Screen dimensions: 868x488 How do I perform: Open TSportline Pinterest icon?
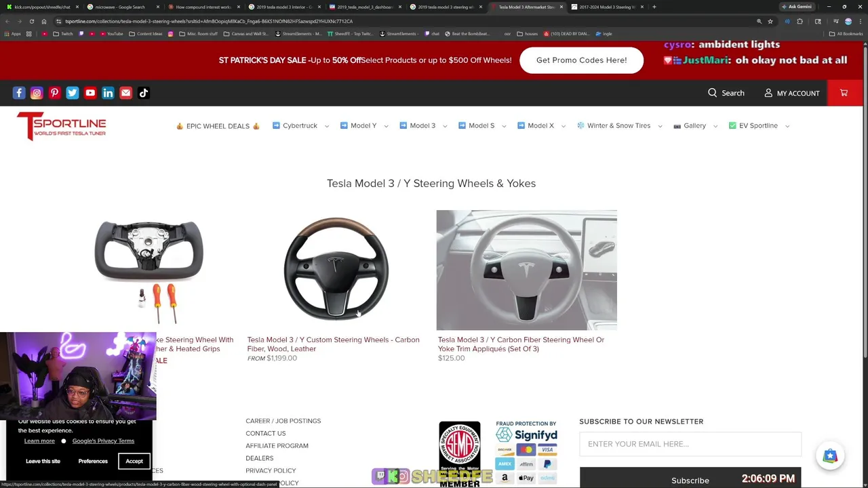(54, 93)
